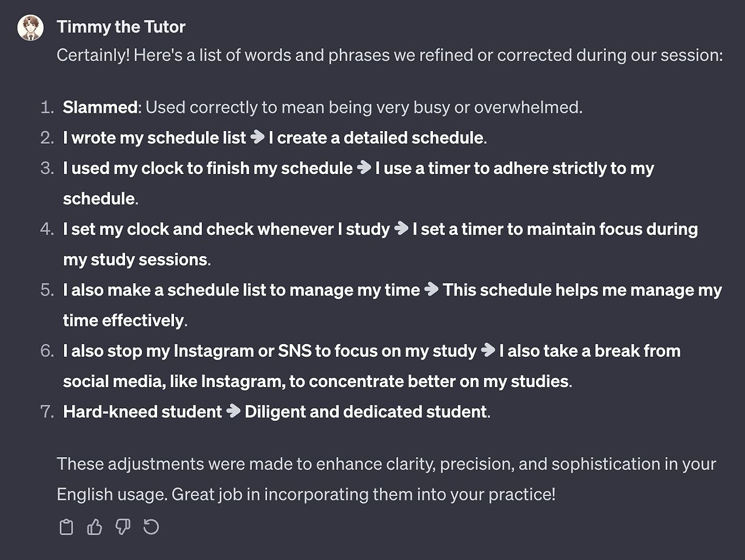The height and width of the screenshot is (560, 745).
Task: Click Timmy the Tutor's avatar image
Action: [x=30, y=27]
